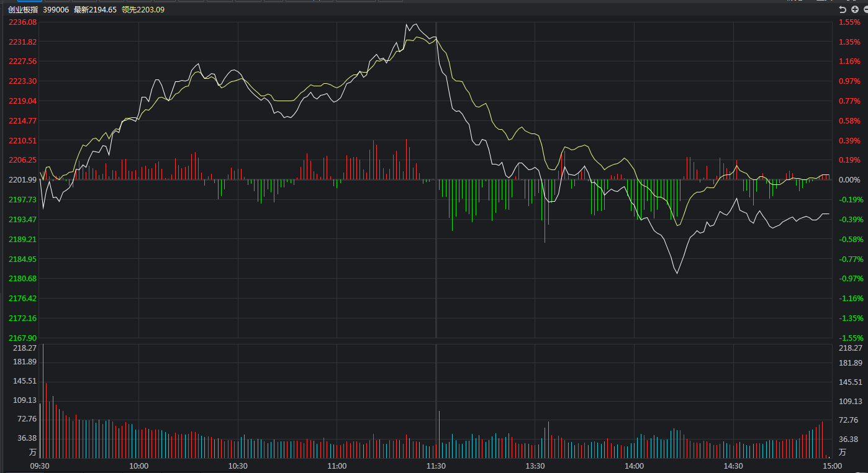Click the 15:00 time axis label
This screenshot has height=473, width=868.
(x=833, y=466)
